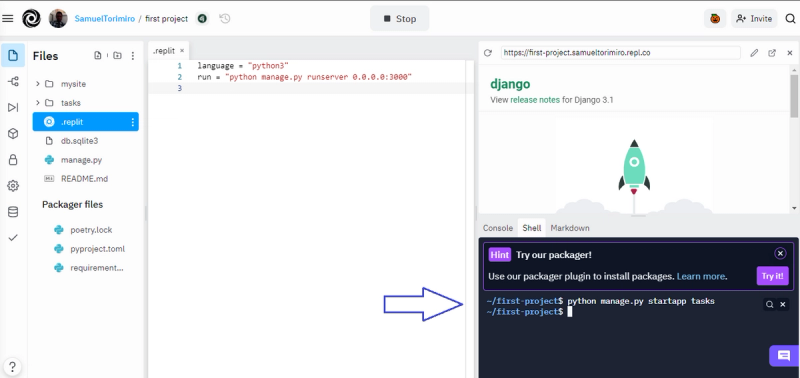Open the Database sidebar icon
The image size is (800, 378).
click(13, 212)
